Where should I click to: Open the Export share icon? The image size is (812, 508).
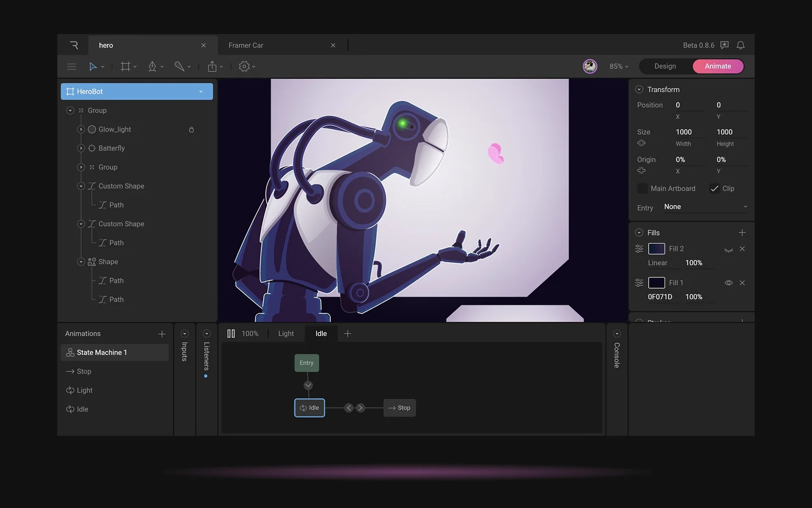(212, 67)
